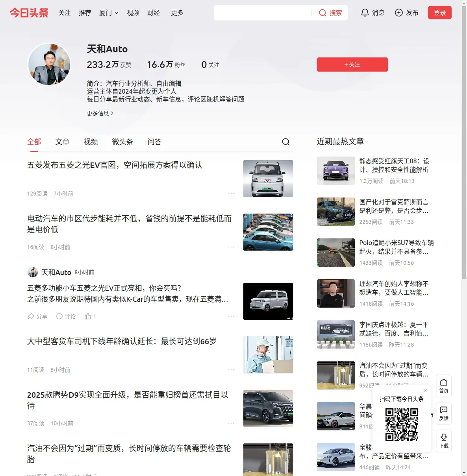Viewport: 467px width, 476px height.
Task: Open the 五菱多功能小车五菱之光EV正式亮相 post text
Action: [128, 294]
